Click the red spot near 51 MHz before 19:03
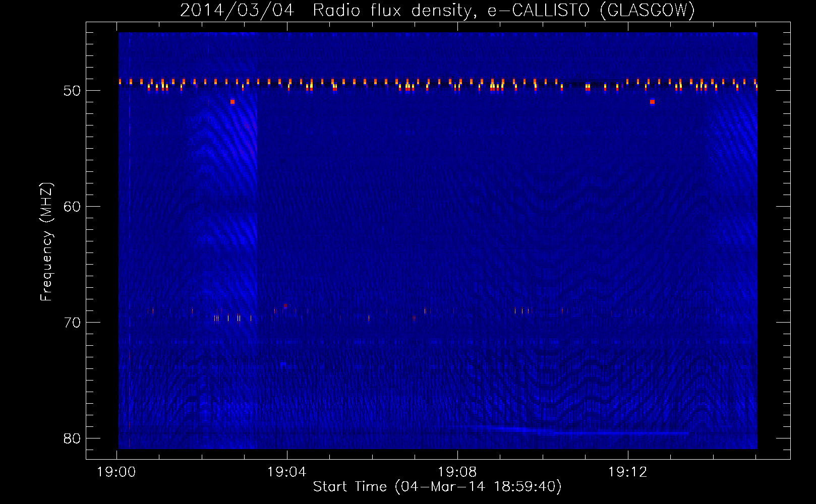816x504 pixels. click(232, 102)
